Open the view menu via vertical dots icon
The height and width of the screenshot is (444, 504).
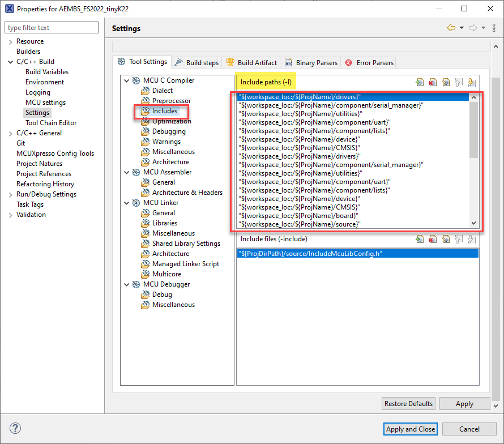(494, 27)
